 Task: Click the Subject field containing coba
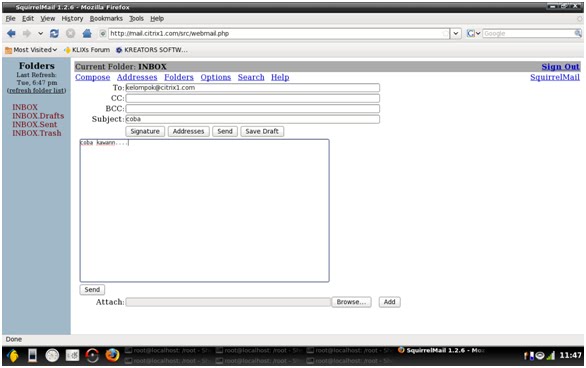[x=253, y=119]
